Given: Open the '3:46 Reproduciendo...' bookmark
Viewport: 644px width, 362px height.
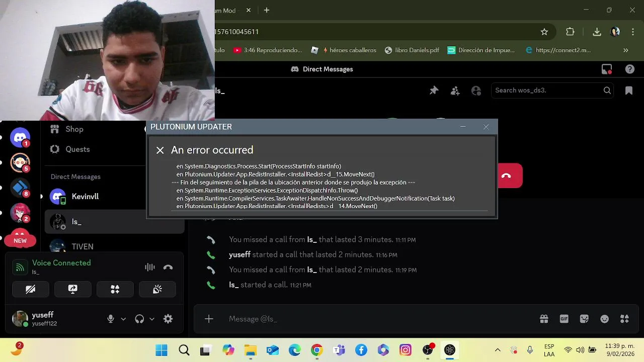Looking at the screenshot, I should point(268,50).
